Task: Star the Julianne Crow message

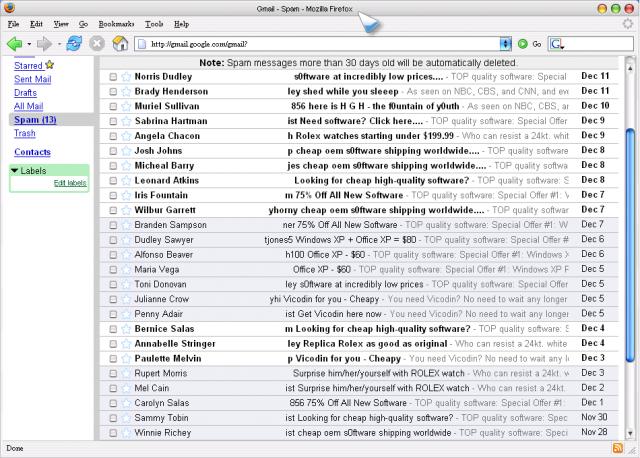Action: pyautogui.click(x=126, y=299)
